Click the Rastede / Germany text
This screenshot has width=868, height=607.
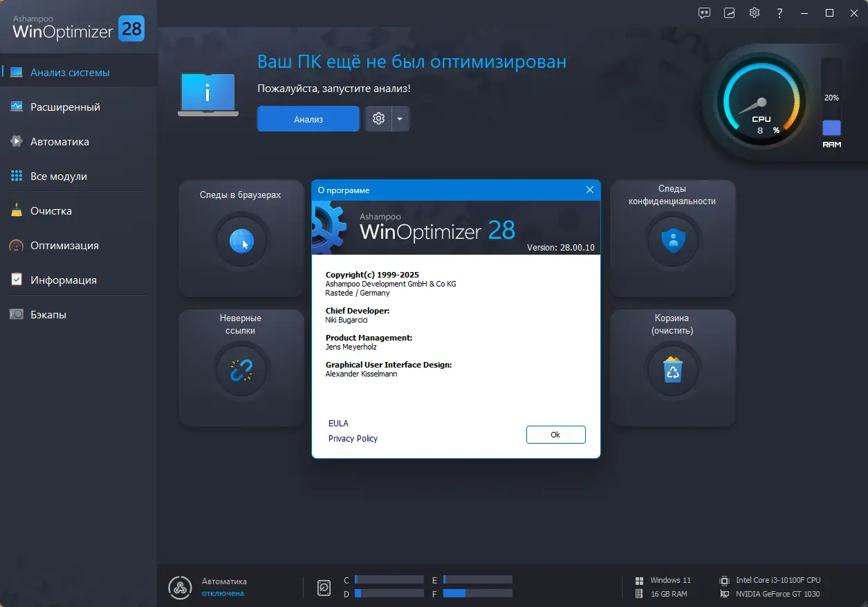tap(358, 293)
